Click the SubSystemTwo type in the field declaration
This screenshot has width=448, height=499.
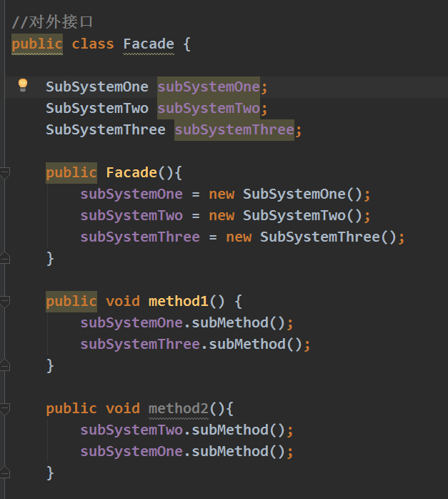(x=97, y=109)
